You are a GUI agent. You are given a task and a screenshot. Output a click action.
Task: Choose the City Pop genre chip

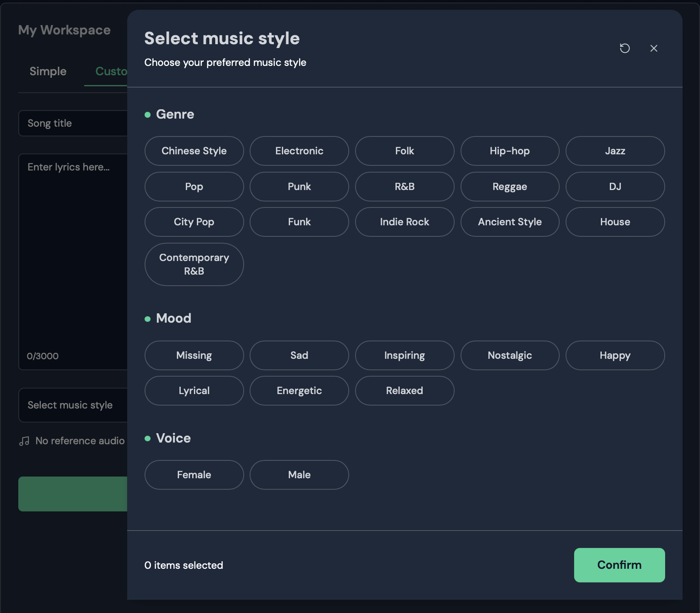(194, 222)
